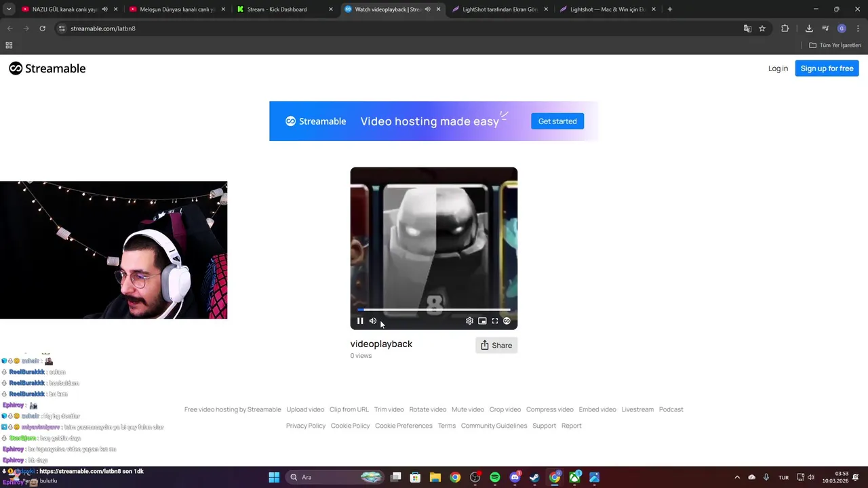Open Microsoft Store from the taskbar
The height and width of the screenshot is (488, 868).
[416, 477]
